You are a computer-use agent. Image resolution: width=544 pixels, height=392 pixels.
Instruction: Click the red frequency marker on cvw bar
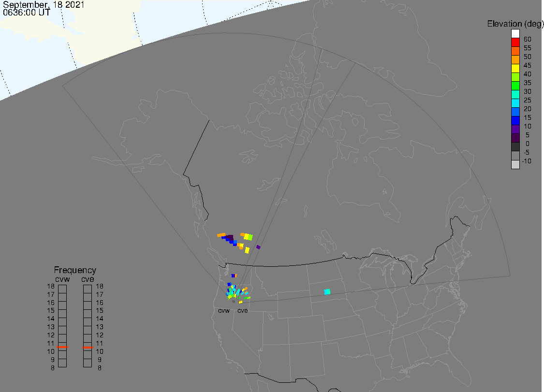[62, 347]
